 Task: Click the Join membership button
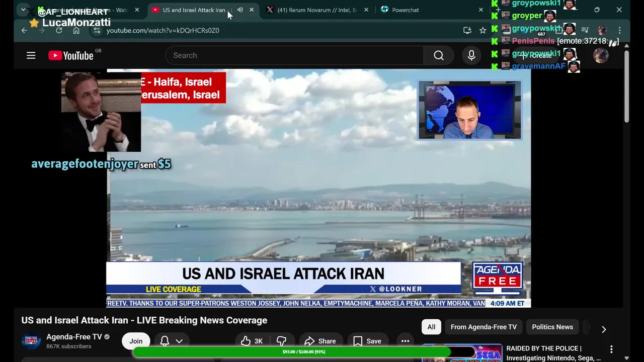click(136, 341)
